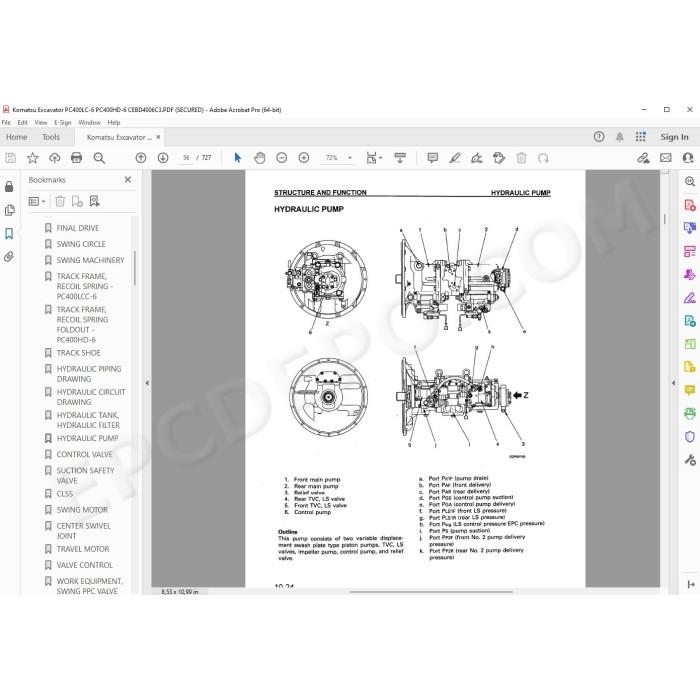Go to previous page arrow
700x700 pixels.
tap(141, 158)
